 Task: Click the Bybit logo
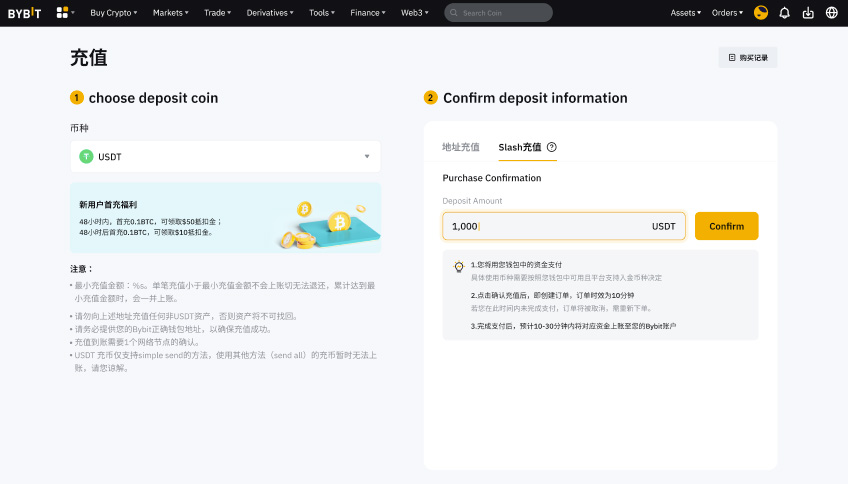pyautogui.click(x=24, y=13)
